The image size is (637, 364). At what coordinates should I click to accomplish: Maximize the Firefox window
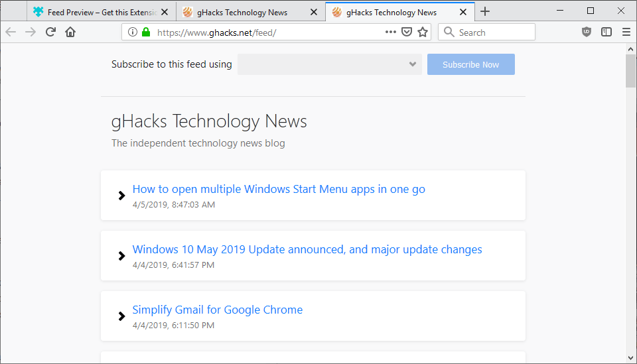pyautogui.click(x=591, y=11)
